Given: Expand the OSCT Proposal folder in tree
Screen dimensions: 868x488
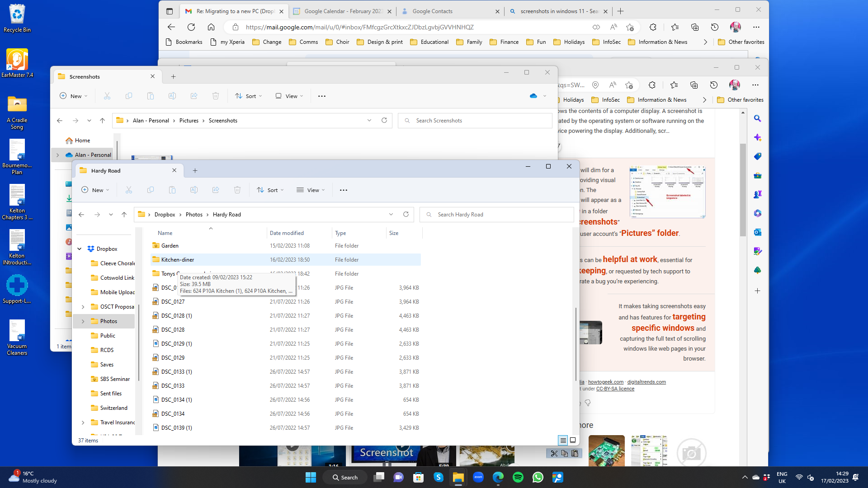Looking at the screenshot, I should pyautogui.click(x=83, y=307).
